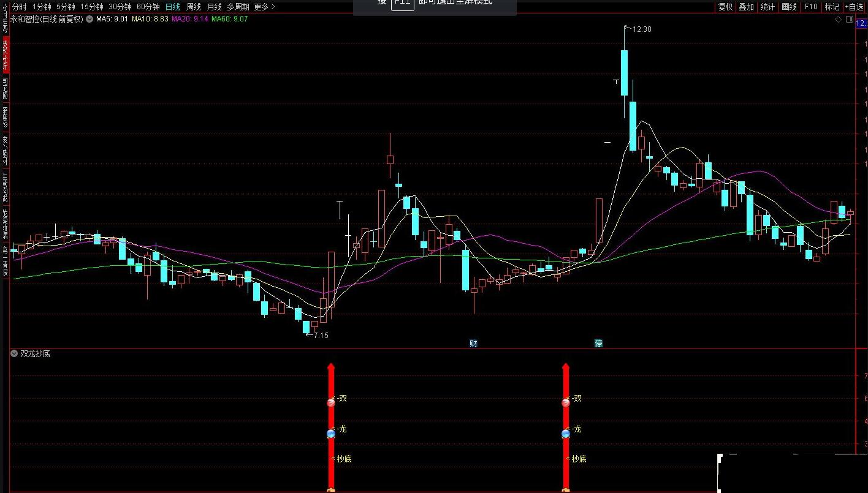Screen dimensions: 868x493
Task: Open the 画线 drawing tools
Action: tap(789, 7)
